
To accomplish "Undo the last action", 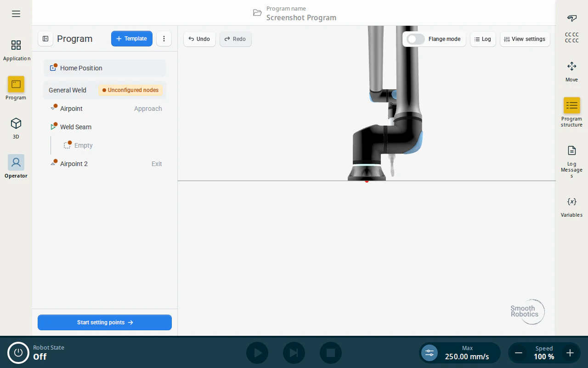I will (x=199, y=39).
